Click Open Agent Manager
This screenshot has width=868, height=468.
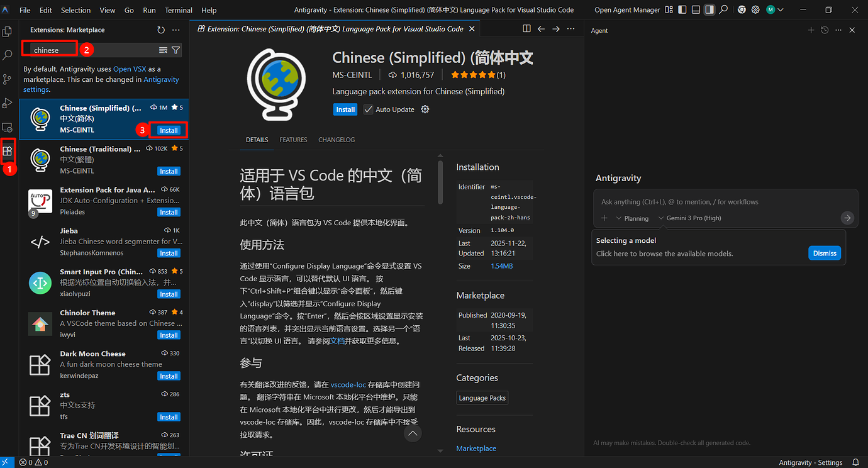click(627, 10)
